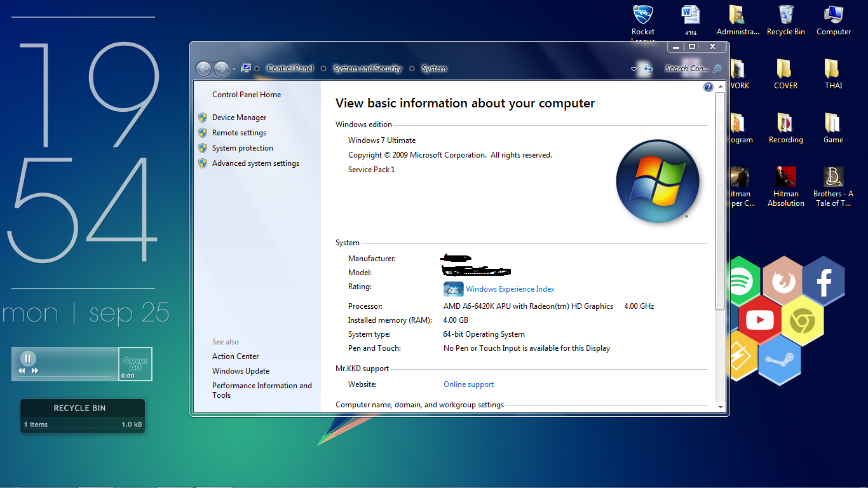Click the scrollbar down arrow

pyautogui.click(x=720, y=407)
